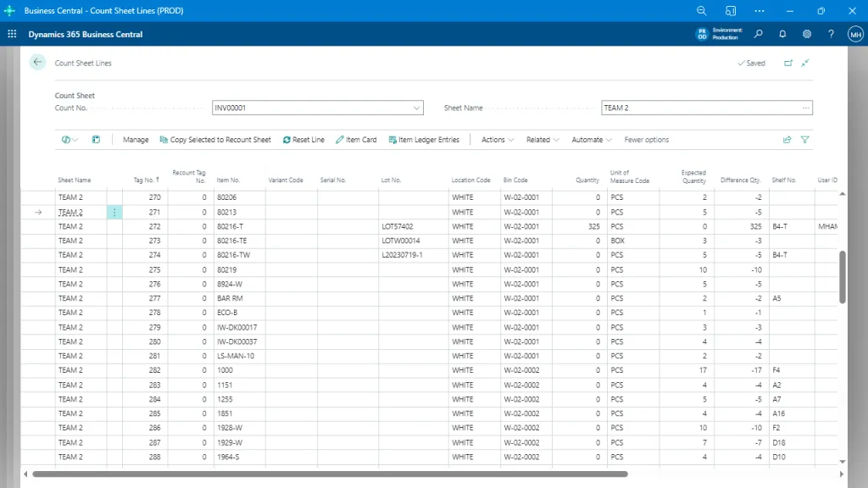Collapse the page with the shrink arrows
This screenshot has height=488, width=868.
click(x=806, y=62)
